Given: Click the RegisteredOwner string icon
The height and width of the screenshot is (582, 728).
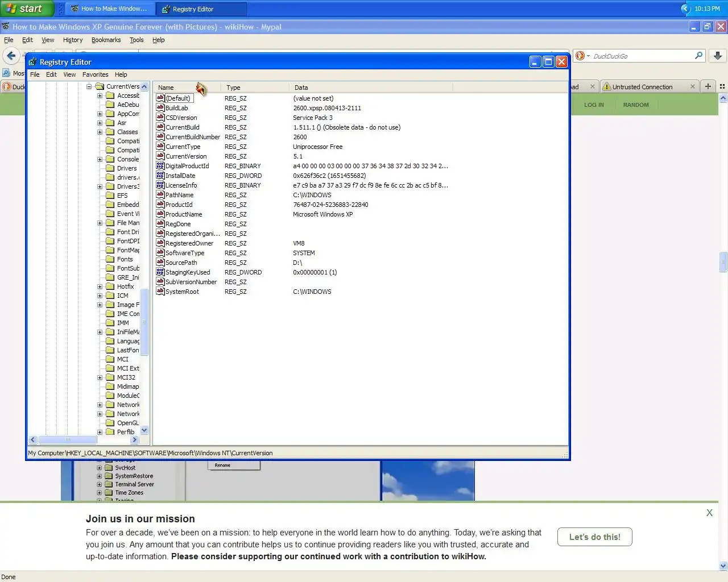Looking at the screenshot, I should [x=160, y=243].
